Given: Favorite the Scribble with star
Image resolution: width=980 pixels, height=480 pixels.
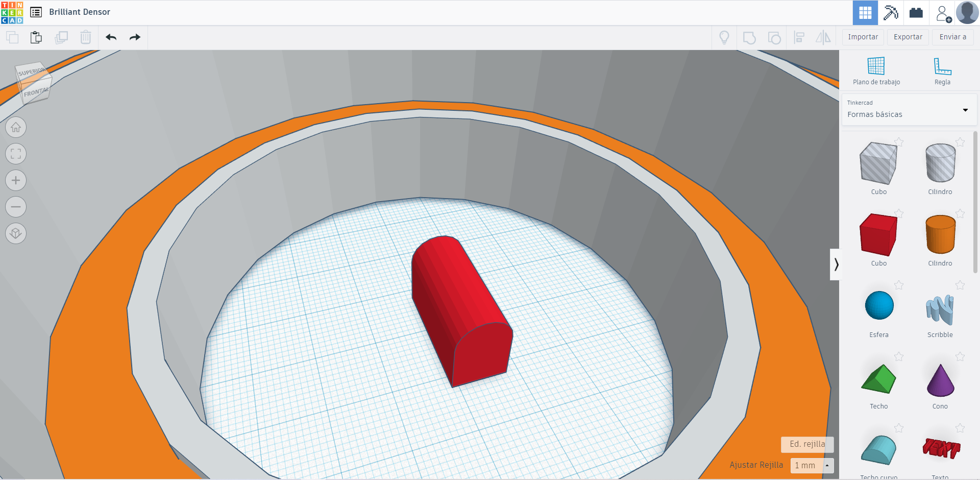Looking at the screenshot, I should [960, 285].
